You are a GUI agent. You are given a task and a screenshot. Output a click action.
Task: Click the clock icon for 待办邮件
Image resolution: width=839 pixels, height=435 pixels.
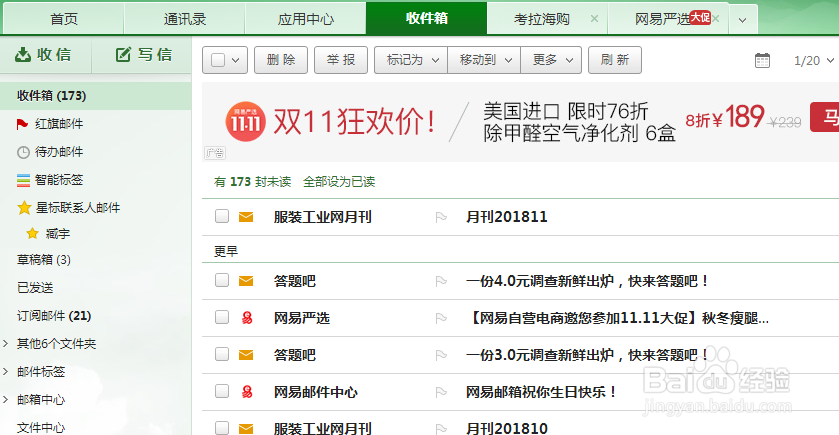click(x=23, y=152)
